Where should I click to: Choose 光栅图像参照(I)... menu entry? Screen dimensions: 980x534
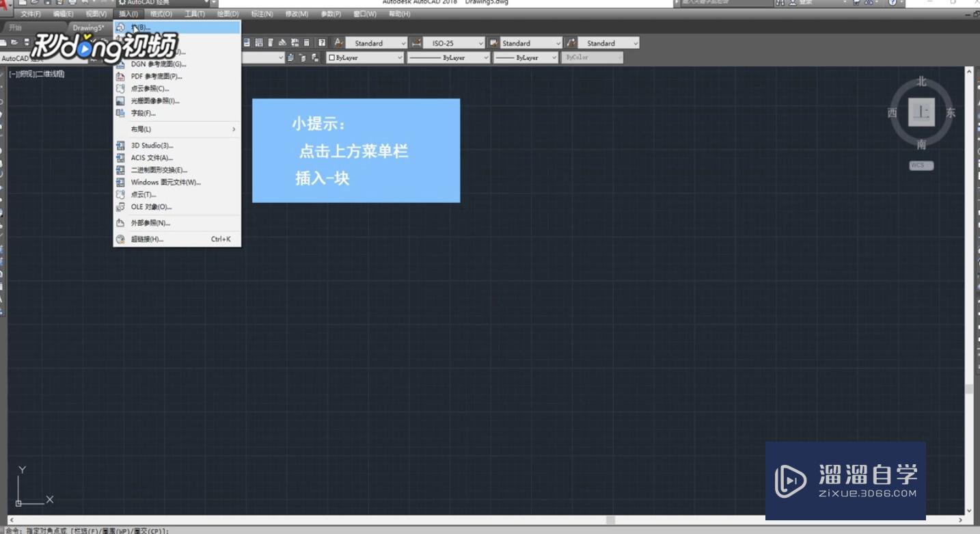177,101
